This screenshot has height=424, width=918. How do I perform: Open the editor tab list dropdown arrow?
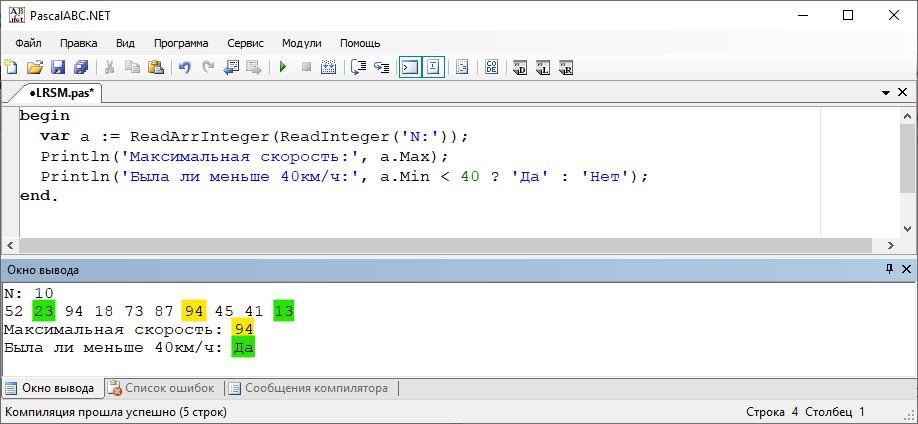tap(886, 93)
